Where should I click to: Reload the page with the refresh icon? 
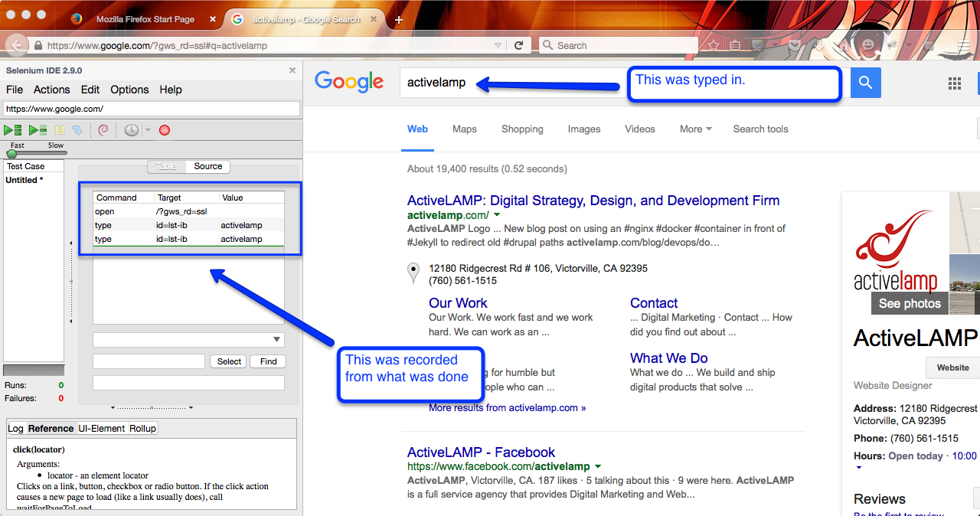tap(518, 46)
